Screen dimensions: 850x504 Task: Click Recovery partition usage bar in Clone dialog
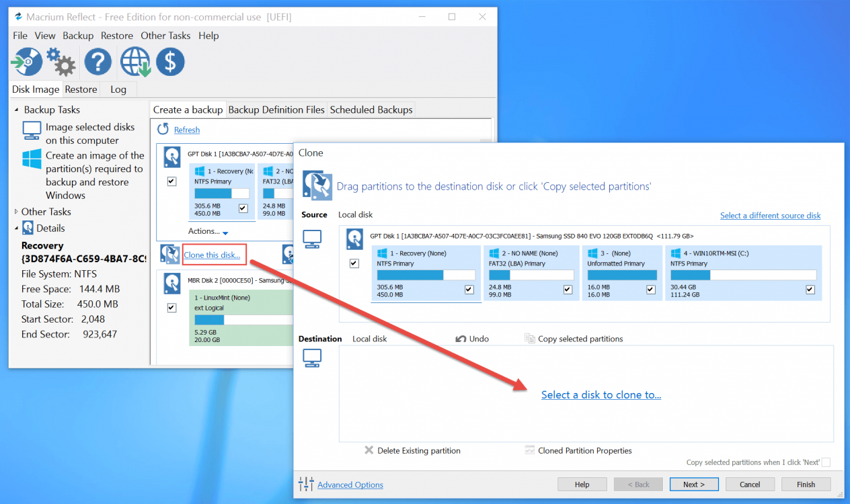426,276
